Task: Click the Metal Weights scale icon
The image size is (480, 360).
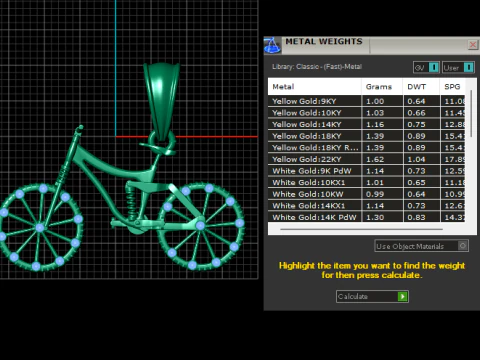Action: [x=272, y=45]
